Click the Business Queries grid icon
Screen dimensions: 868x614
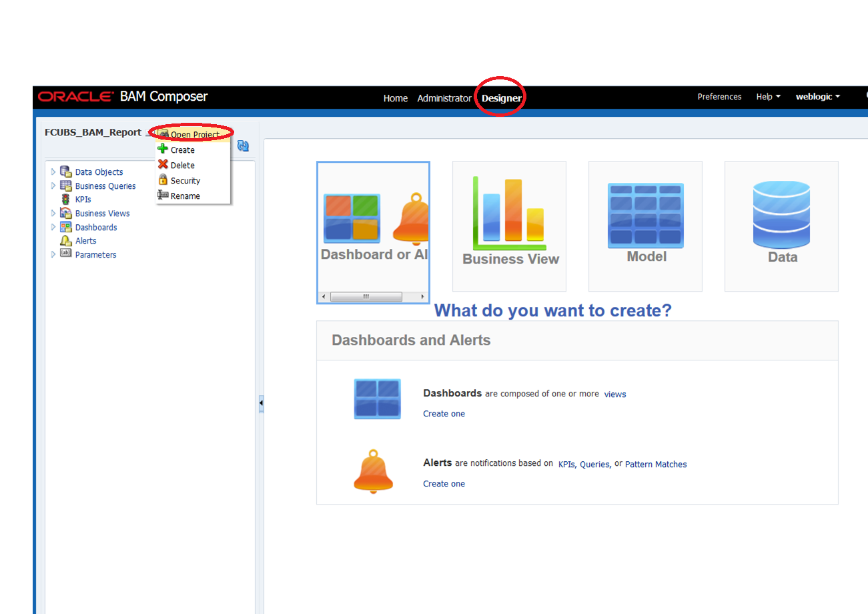pyautogui.click(x=65, y=186)
